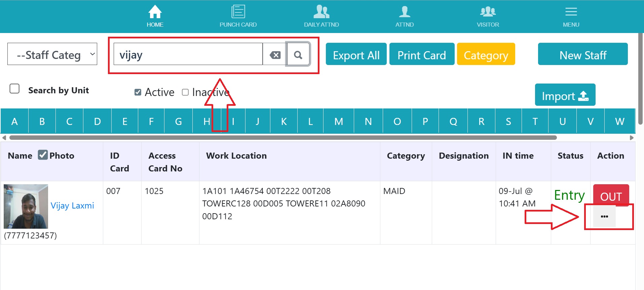Filter staff by letter S tab
The width and height of the screenshot is (644, 290).
point(508,121)
